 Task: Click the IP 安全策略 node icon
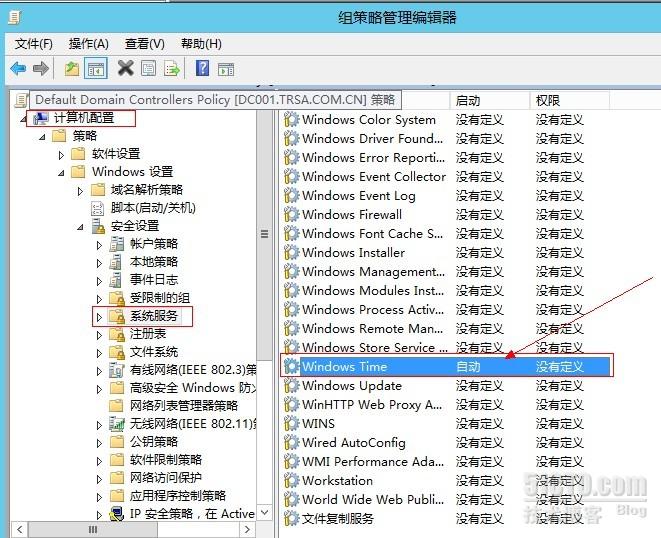[116, 514]
